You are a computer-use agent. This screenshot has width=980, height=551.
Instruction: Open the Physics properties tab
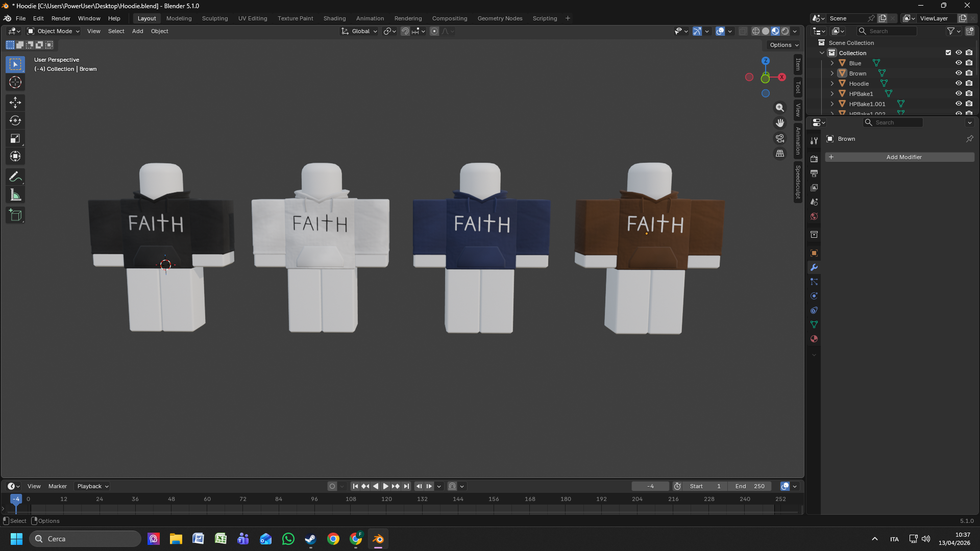tap(814, 296)
